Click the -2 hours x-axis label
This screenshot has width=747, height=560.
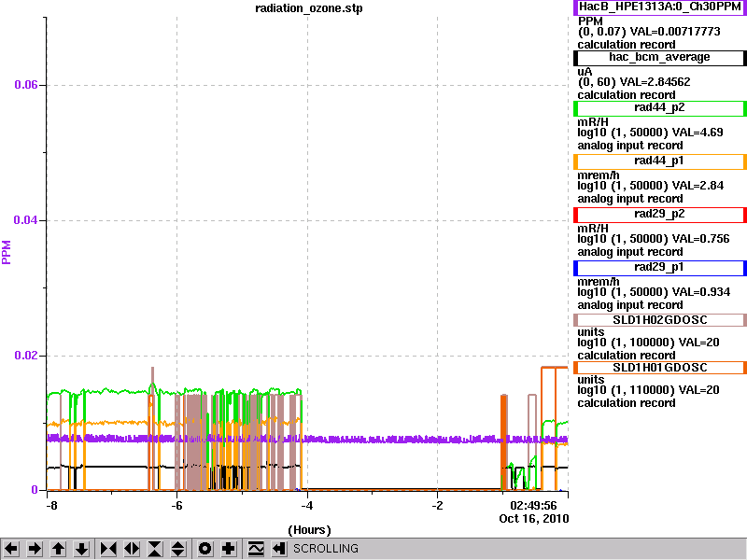[x=437, y=505]
